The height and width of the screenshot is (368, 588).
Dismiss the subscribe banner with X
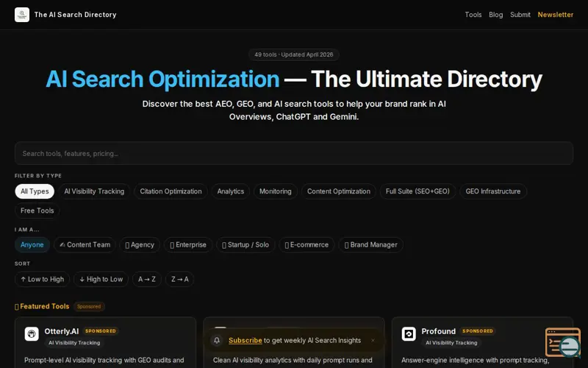[373, 340]
